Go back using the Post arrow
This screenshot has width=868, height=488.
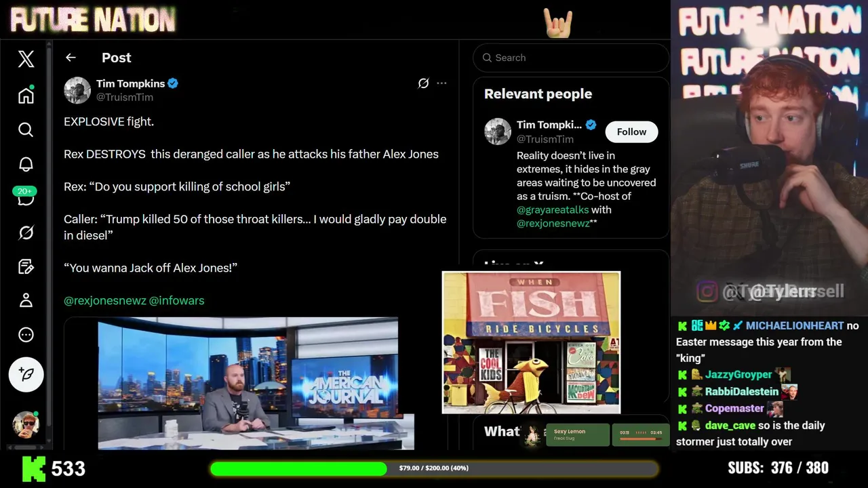[x=71, y=58]
